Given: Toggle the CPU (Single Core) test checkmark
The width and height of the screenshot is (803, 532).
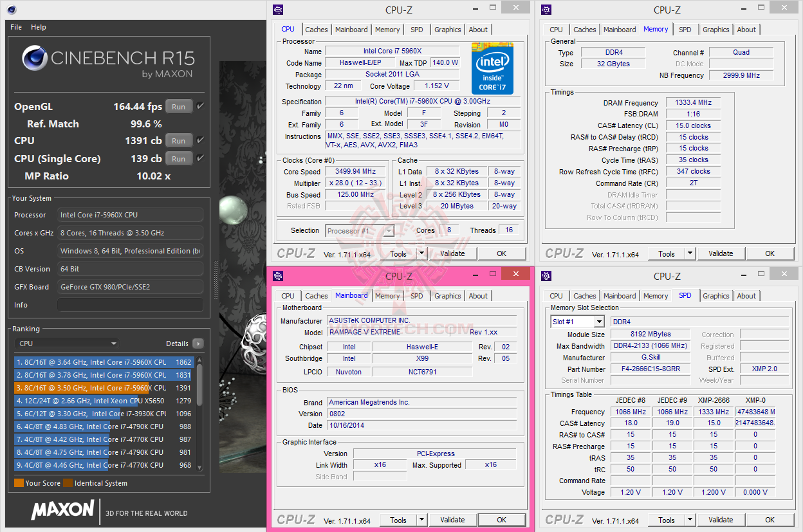Looking at the screenshot, I should (200, 158).
